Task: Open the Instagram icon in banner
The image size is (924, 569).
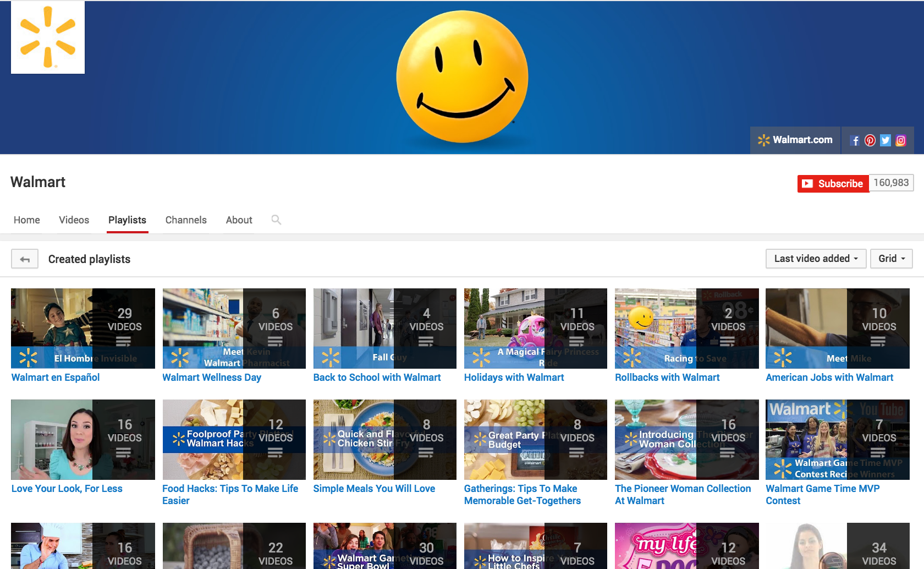Action: [x=901, y=140]
